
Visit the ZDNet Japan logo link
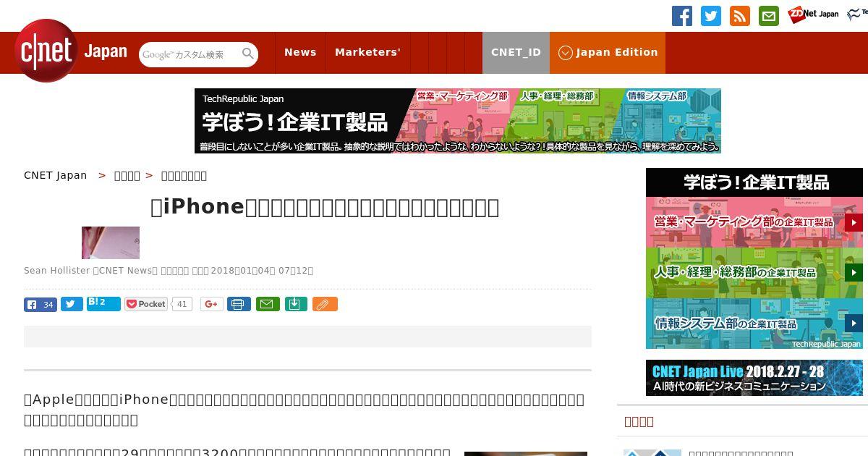[x=813, y=14]
